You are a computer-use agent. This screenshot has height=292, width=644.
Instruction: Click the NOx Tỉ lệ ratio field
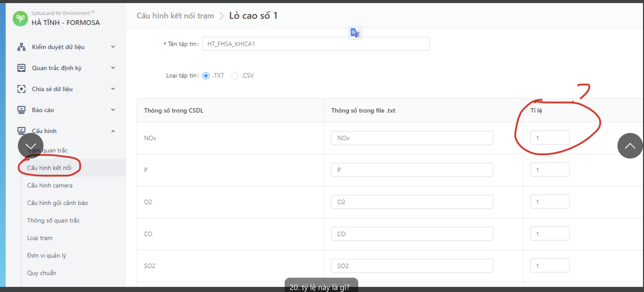click(x=550, y=138)
